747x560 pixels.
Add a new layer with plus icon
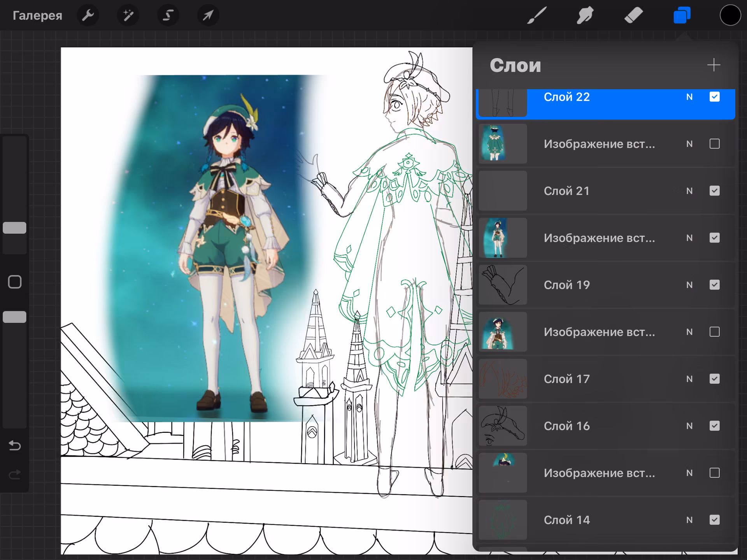714,65
